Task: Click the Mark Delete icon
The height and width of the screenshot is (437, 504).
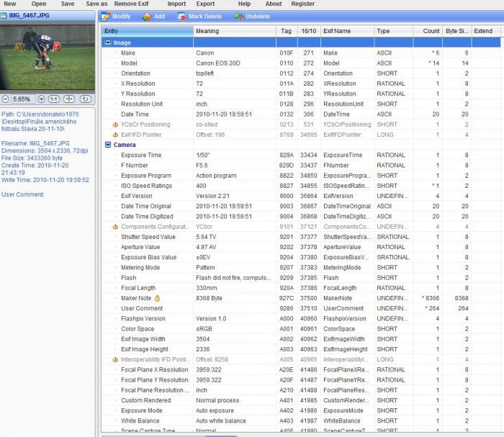Action: [x=181, y=17]
